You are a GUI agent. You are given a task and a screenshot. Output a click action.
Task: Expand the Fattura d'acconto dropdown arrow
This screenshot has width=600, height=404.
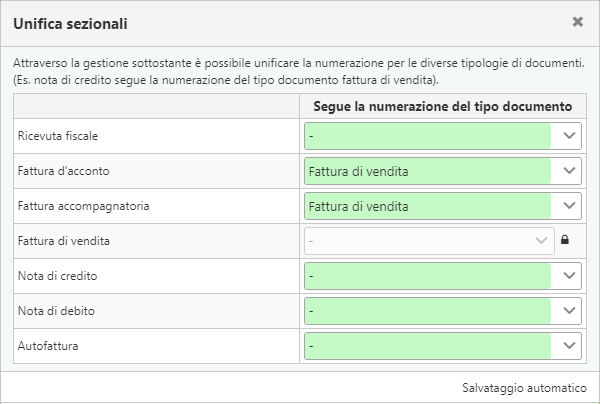569,171
